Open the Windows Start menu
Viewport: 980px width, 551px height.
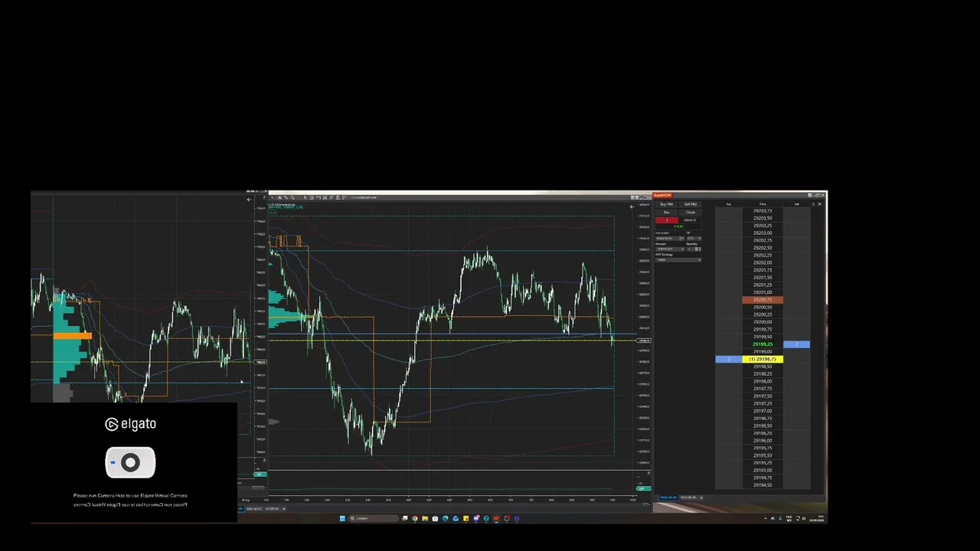coord(342,518)
